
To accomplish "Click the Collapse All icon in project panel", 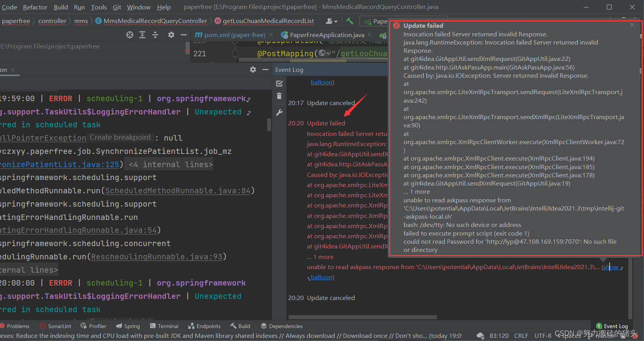I will [x=155, y=35].
